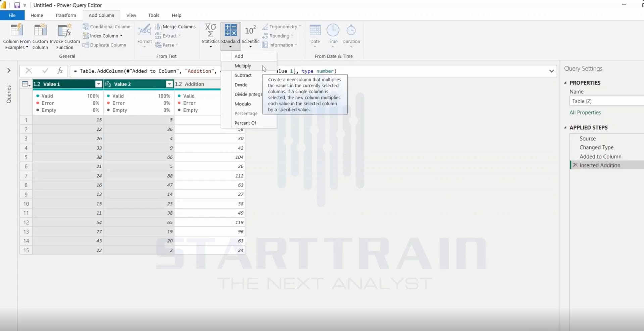
Task: Open the File menu
Action: [x=12, y=15]
